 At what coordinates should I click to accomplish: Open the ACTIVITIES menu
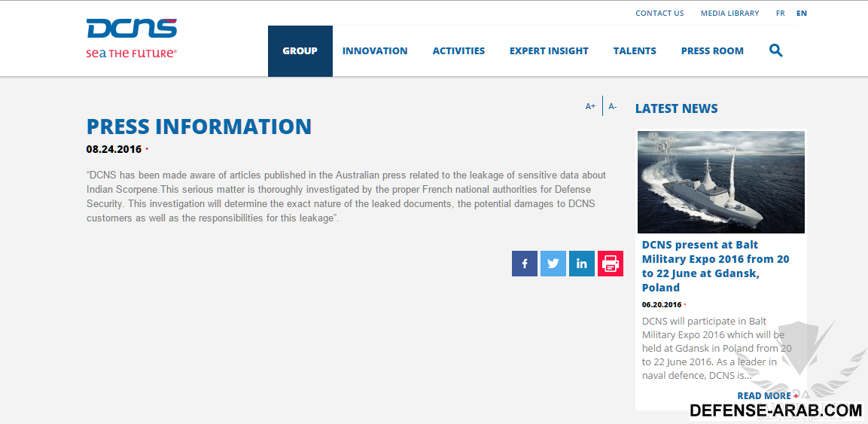point(458,51)
